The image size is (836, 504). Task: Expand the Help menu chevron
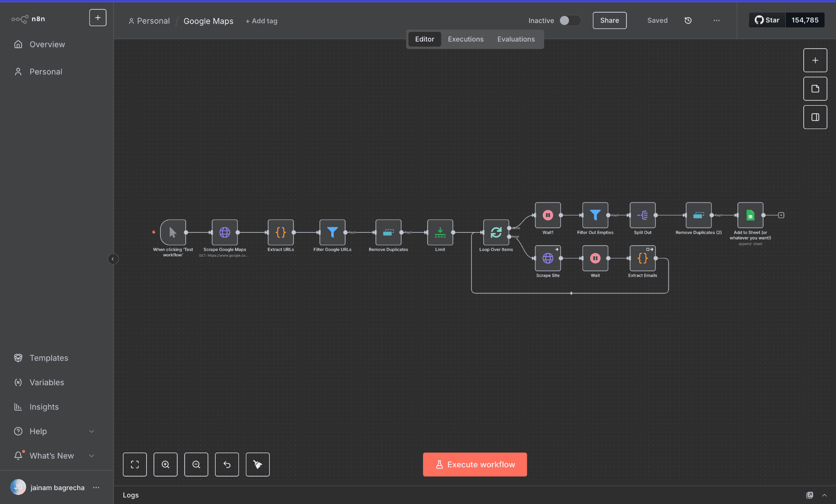pyautogui.click(x=91, y=431)
